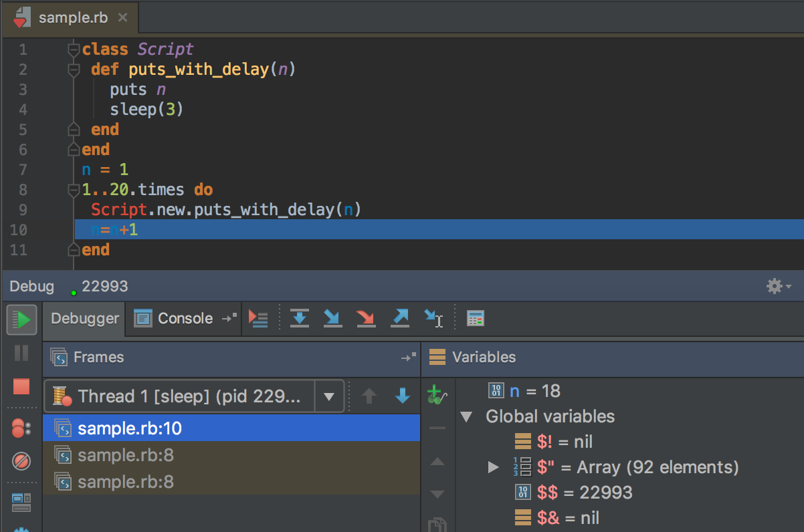Open the Thread 1 [sleep] dropdown
The height and width of the screenshot is (532, 804).
tap(328, 396)
